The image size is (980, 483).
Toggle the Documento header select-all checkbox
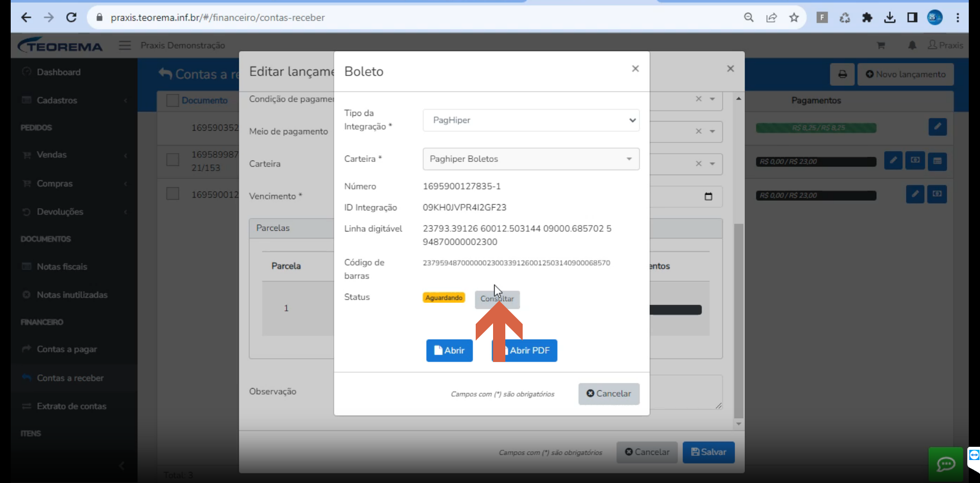(173, 100)
